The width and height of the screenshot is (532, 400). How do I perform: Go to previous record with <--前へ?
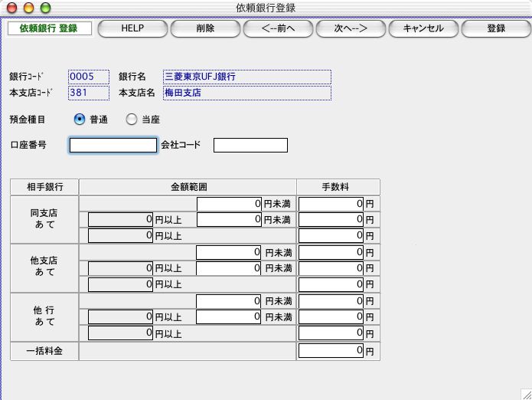277,28
